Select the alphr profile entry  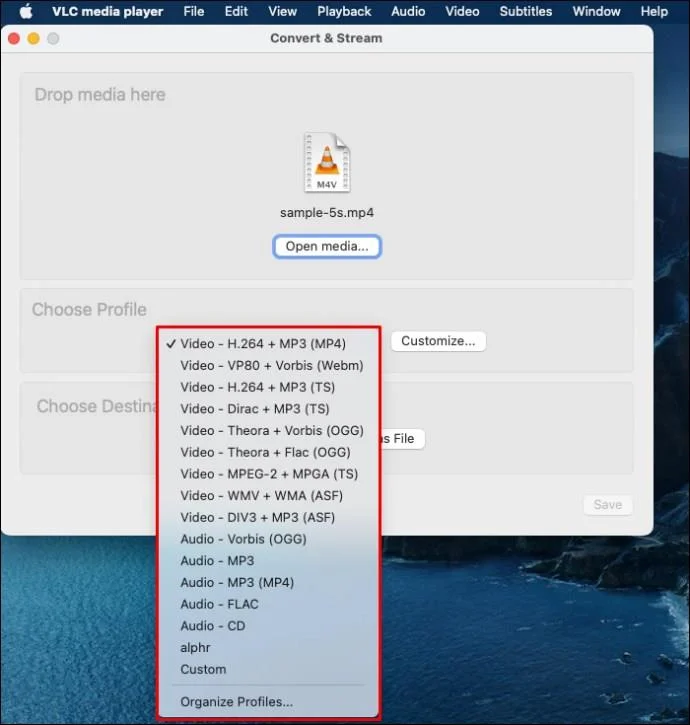[x=268, y=648]
